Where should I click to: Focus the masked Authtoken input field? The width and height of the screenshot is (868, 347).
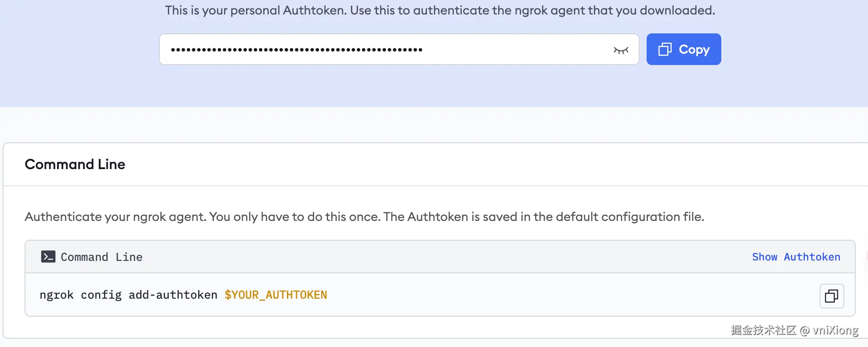tap(505, 49)
